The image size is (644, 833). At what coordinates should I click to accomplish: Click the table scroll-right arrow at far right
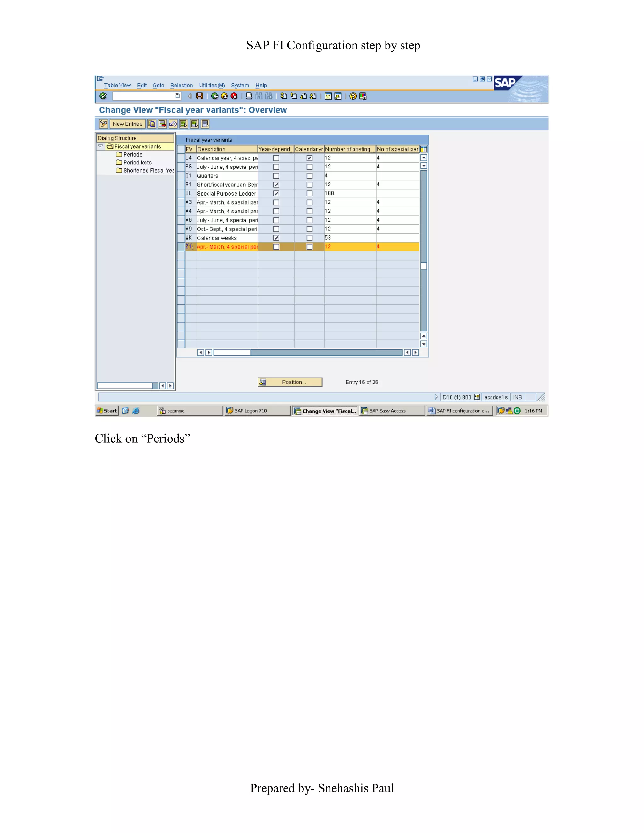[415, 352]
